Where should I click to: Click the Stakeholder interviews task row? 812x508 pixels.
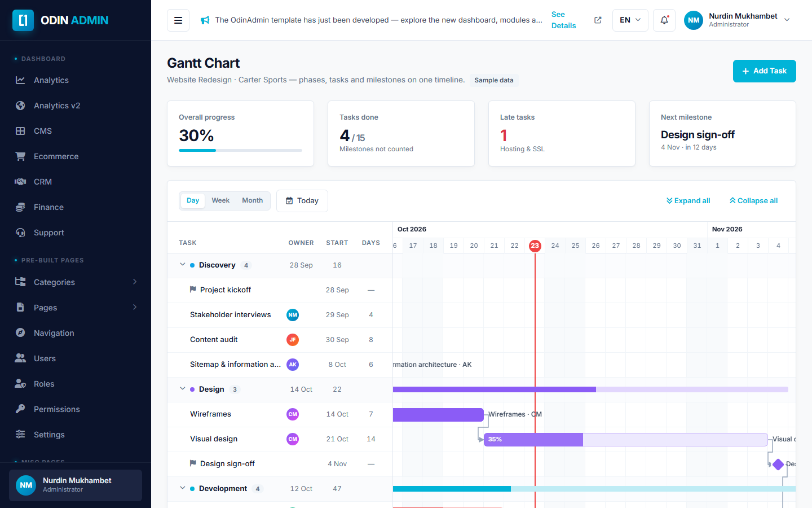pos(280,315)
